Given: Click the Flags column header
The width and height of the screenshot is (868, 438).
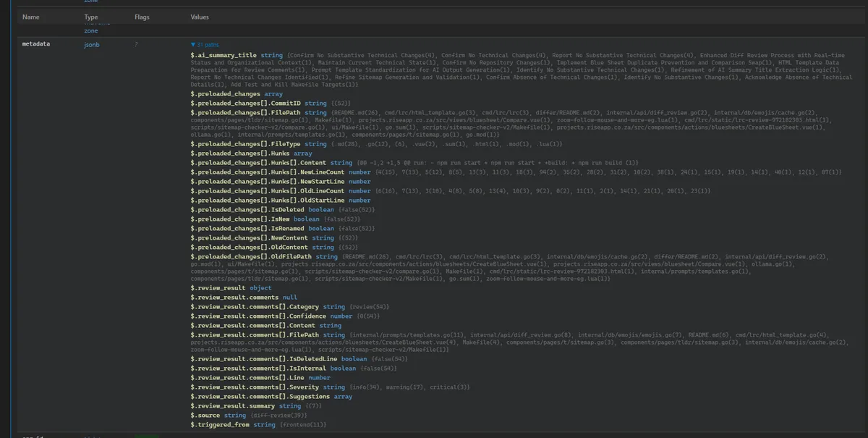Looking at the screenshot, I should [143, 17].
